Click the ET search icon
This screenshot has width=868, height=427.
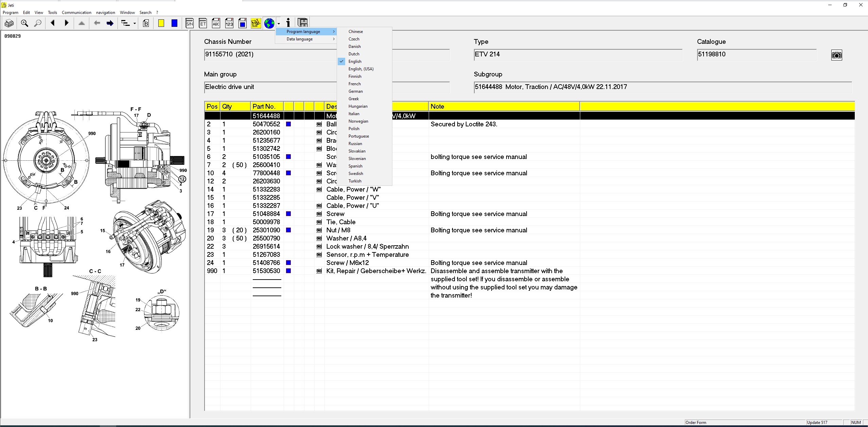pos(203,23)
